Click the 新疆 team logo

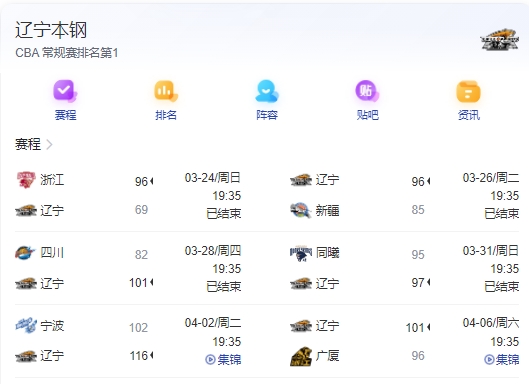coord(300,210)
